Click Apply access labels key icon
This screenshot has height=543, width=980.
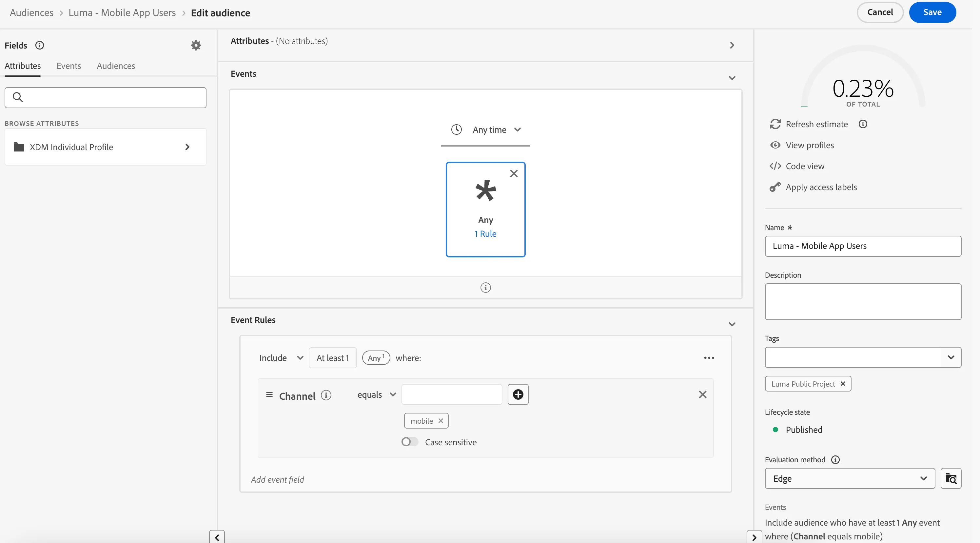(775, 187)
